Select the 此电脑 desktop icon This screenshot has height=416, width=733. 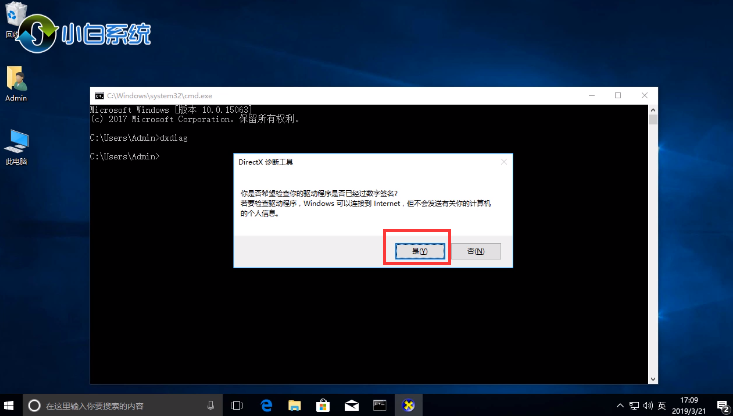tap(16, 145)
